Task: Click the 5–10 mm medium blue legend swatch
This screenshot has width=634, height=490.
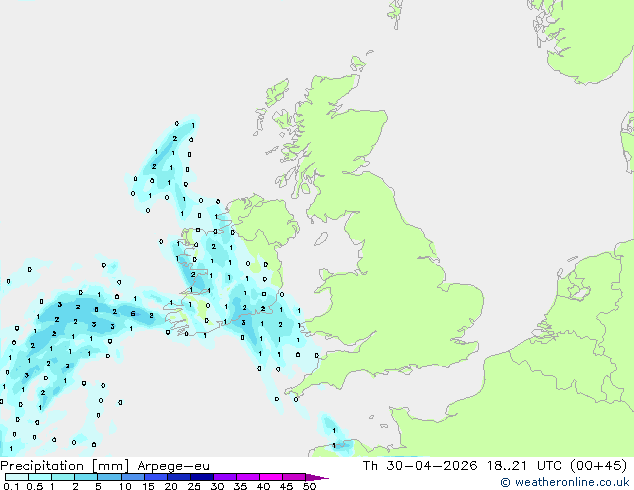Action: (x=109, y=477)
